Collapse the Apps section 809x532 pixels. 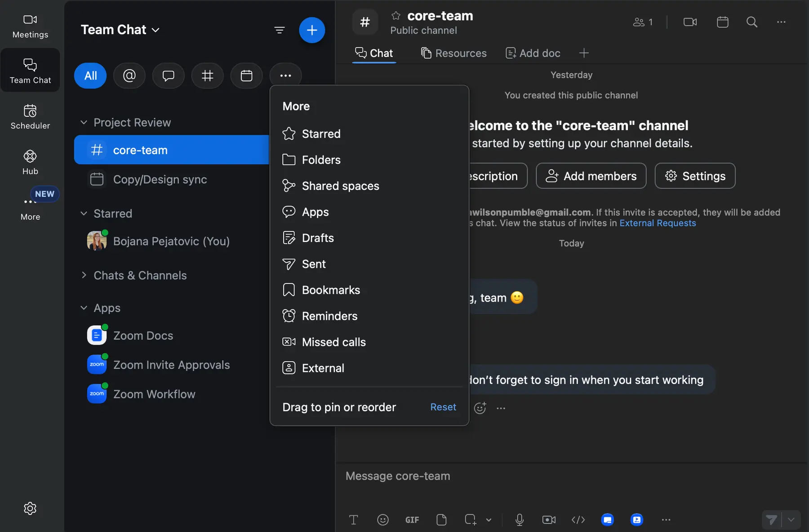[x=84, y=308]
